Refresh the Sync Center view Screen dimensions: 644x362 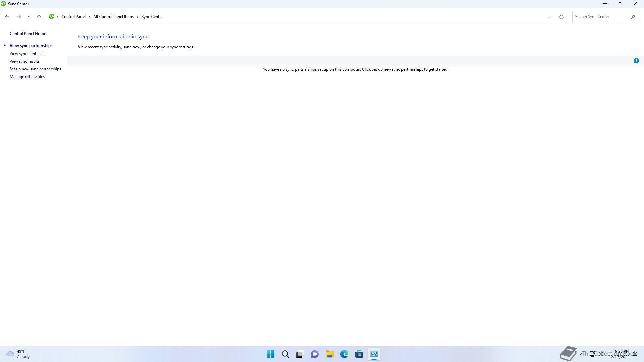tap(561, 17)
